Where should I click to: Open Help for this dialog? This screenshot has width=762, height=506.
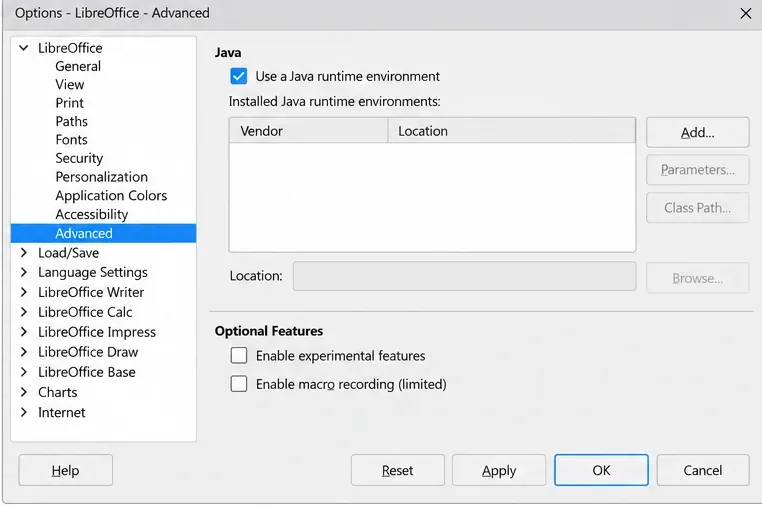(66, 470)
